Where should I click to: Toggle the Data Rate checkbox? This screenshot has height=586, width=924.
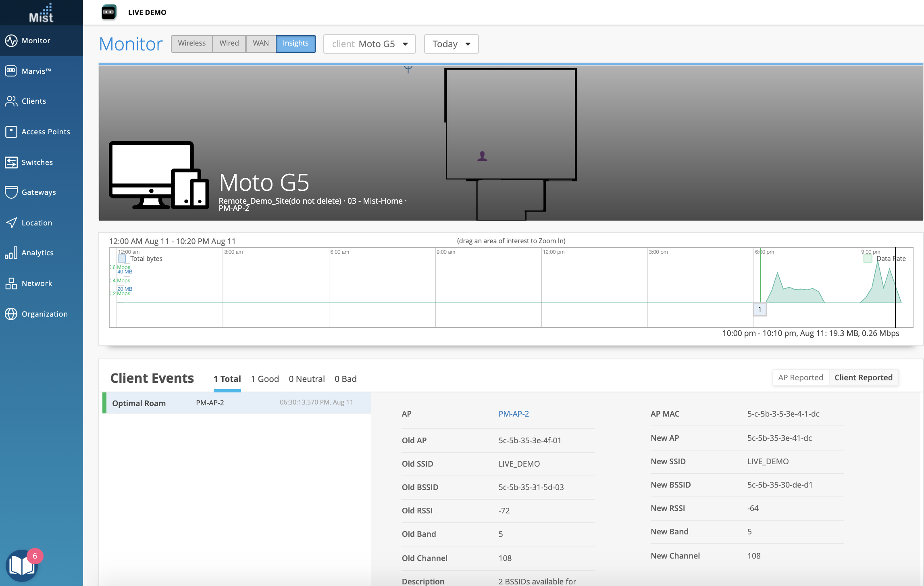tap(868, 259)
